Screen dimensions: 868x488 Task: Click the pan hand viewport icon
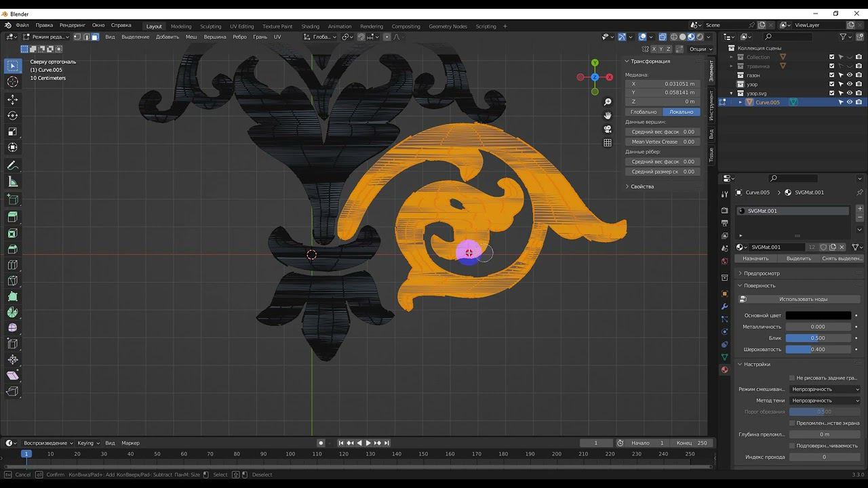click(608, 115)
